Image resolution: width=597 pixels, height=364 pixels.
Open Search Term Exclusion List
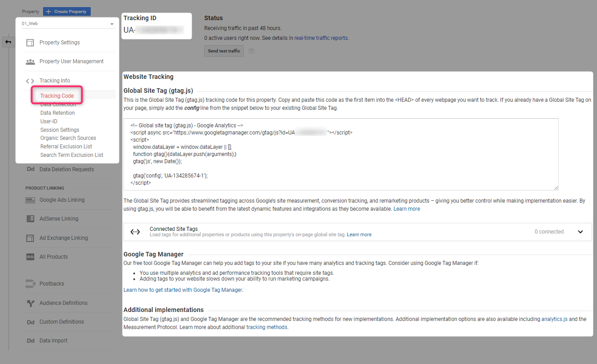[x=72, y=155]
